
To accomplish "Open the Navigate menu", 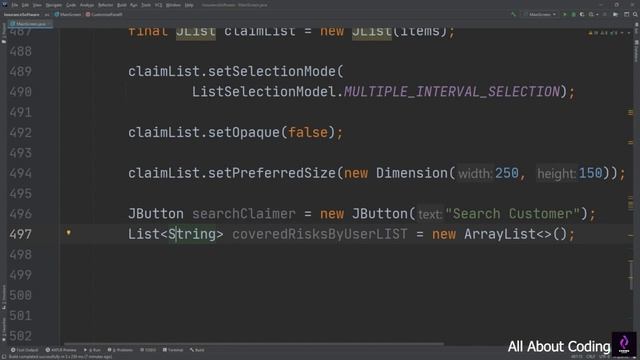I will tap(53, 5).
